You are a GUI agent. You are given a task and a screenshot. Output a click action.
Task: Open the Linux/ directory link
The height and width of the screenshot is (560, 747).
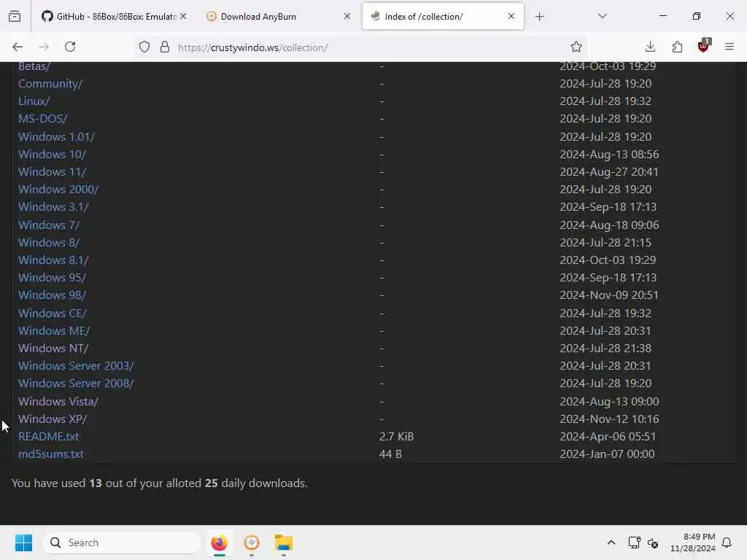tap(34, 101)
